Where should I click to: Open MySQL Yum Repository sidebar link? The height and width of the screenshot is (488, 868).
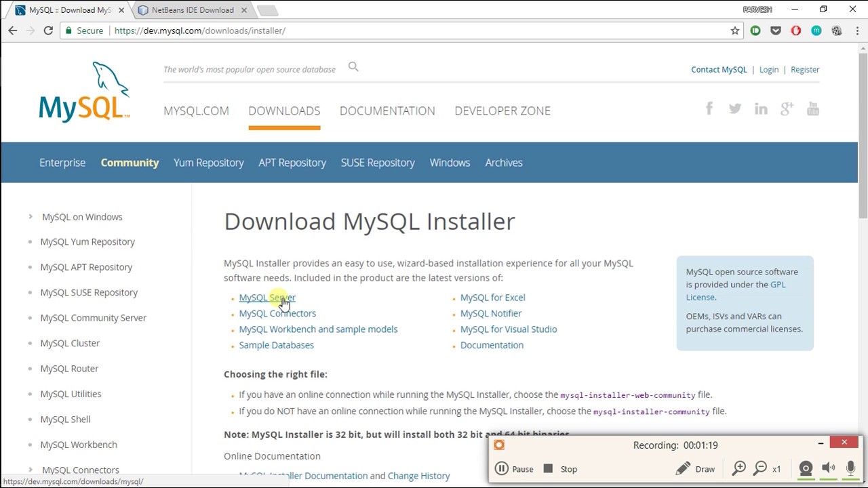pos(87,242)
